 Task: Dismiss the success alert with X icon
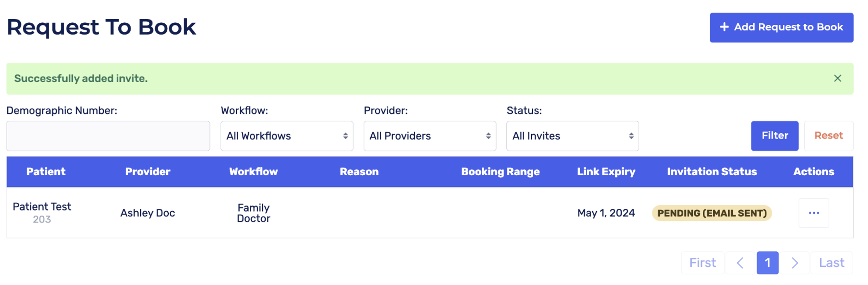837,78
